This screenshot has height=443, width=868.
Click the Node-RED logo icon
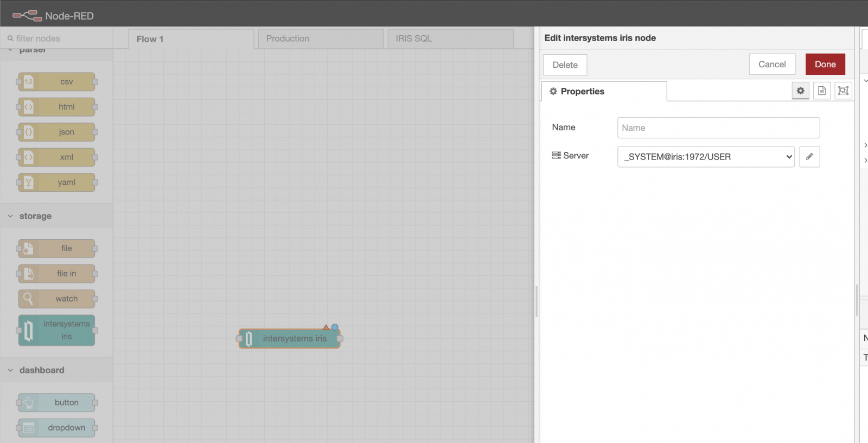point(27,16)
